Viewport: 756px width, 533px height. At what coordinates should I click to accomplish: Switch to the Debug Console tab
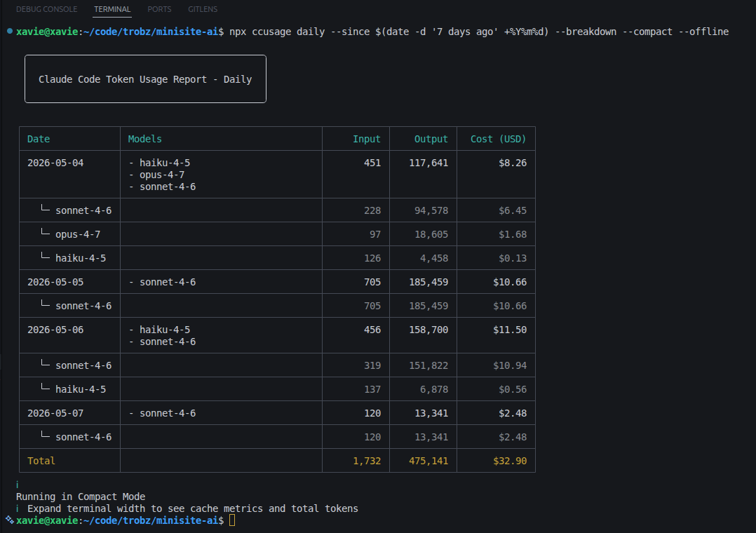[x=46, y=9]
